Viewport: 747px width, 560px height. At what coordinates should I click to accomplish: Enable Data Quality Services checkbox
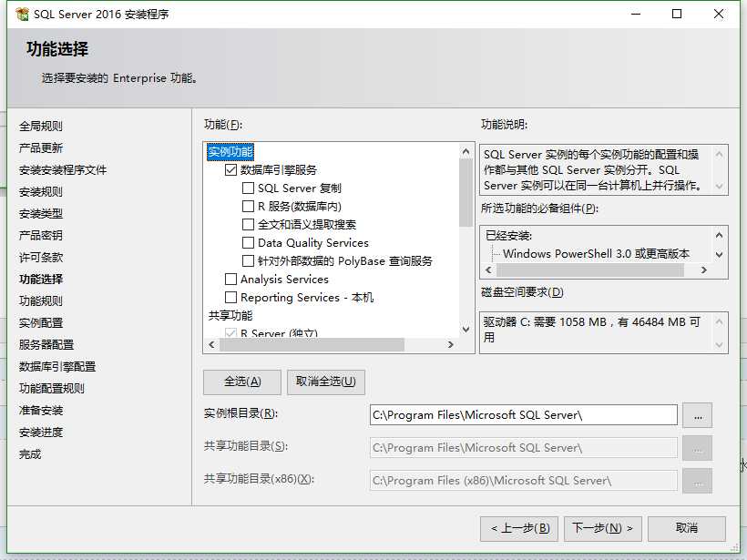(248, 243)
